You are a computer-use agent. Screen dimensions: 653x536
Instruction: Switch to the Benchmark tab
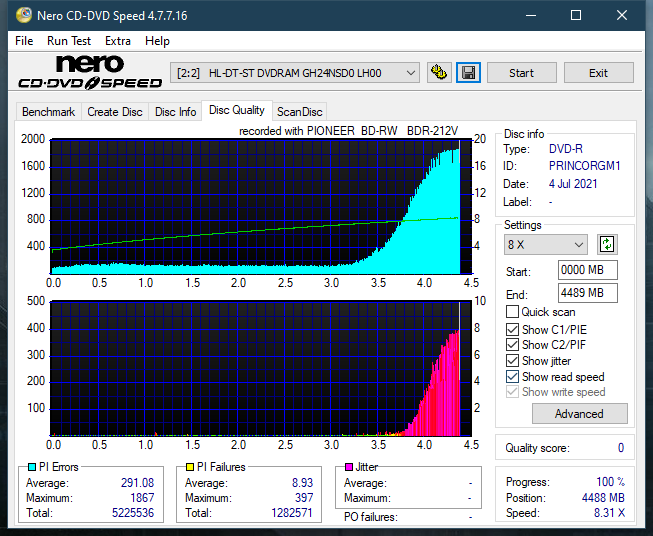(x=48, y=112)
